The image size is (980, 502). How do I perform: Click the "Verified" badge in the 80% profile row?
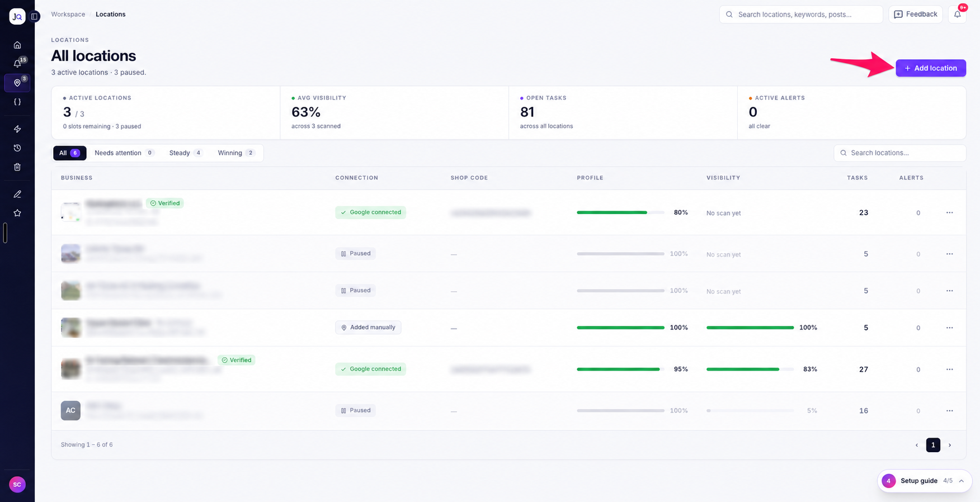tap(165, 203)
